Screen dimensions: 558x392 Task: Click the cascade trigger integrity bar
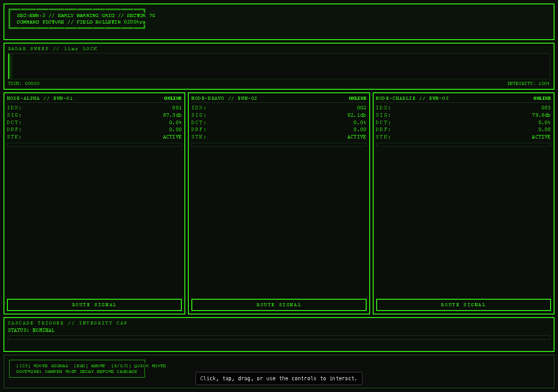(x=279, y=338)
